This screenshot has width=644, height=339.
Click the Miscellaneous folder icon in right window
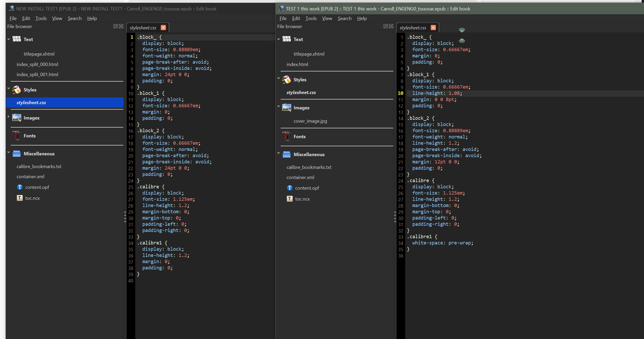coord(287,154)
